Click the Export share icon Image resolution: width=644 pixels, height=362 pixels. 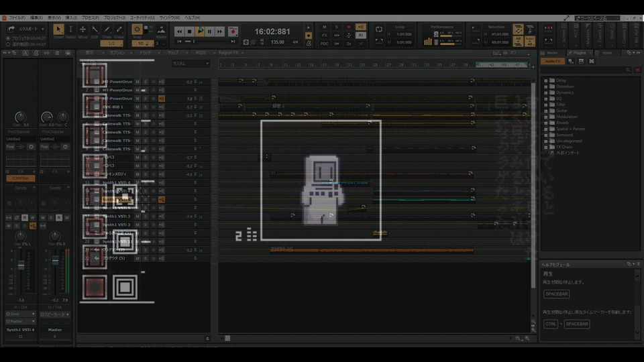(x=11, y=29)
